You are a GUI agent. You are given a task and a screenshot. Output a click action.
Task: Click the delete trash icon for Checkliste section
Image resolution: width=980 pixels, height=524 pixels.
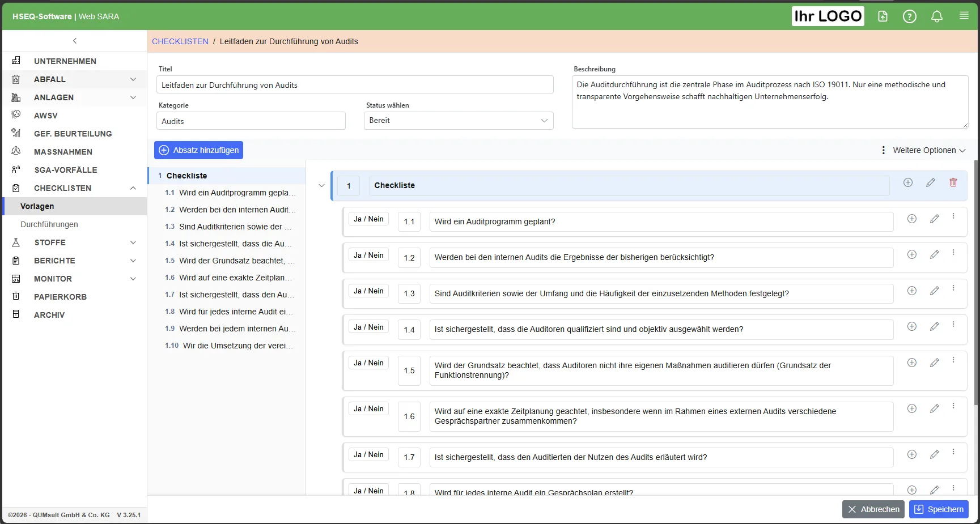coord(953,182)
